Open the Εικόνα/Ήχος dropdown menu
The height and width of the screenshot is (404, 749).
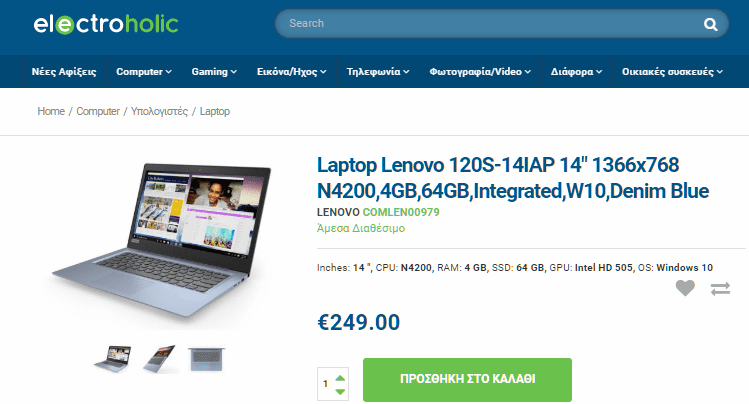(x=291, y=72)
